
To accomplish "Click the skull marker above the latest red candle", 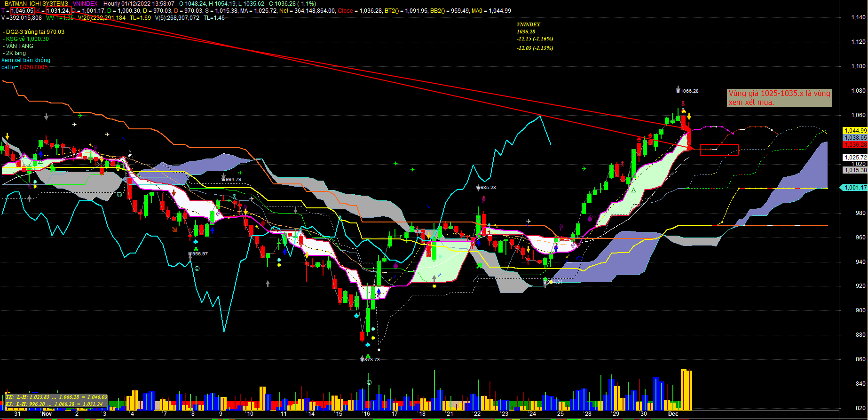I will pyautogui.click(x=682, y=103).
